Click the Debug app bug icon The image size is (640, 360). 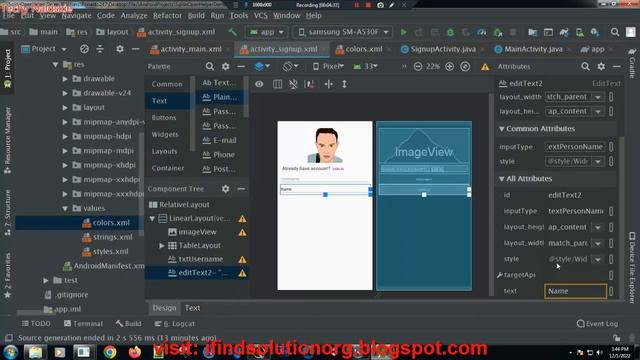click(450, 32)
